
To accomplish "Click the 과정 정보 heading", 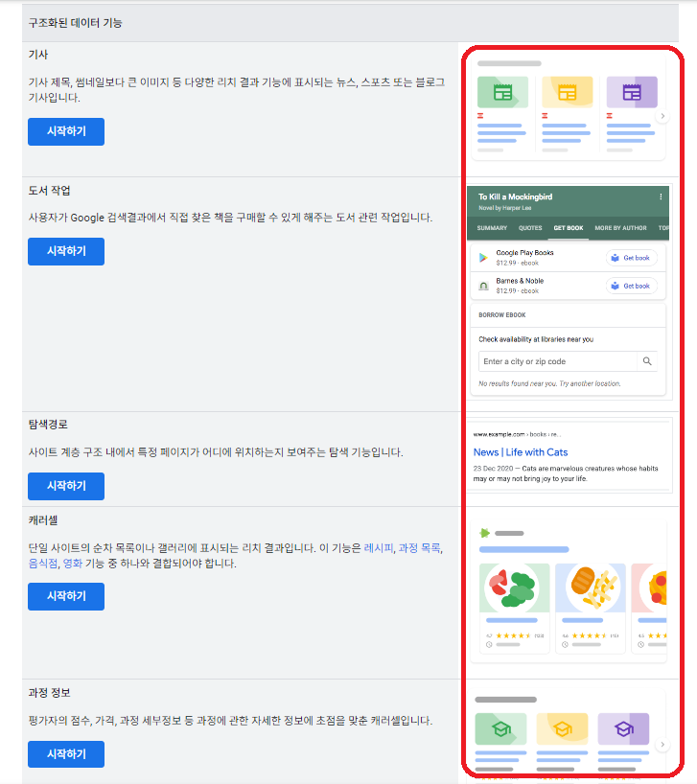I will pos(49,693).
